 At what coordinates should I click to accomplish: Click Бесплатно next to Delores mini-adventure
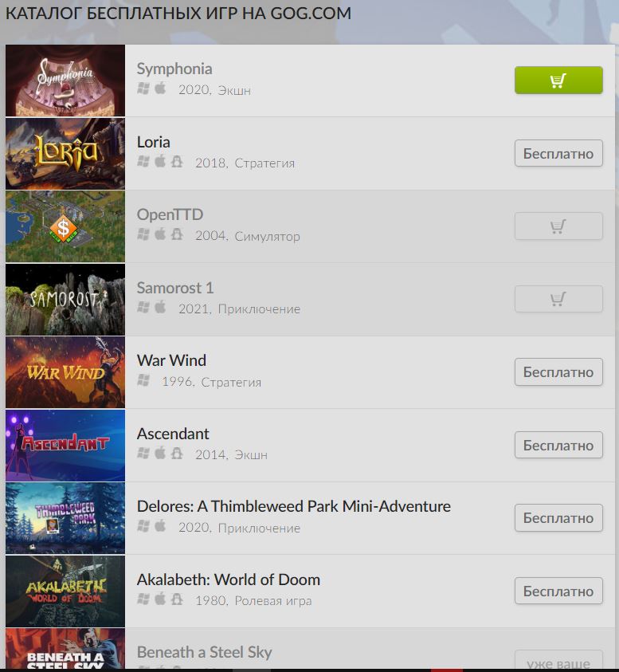pyautogui.click(x=558, y=517)
